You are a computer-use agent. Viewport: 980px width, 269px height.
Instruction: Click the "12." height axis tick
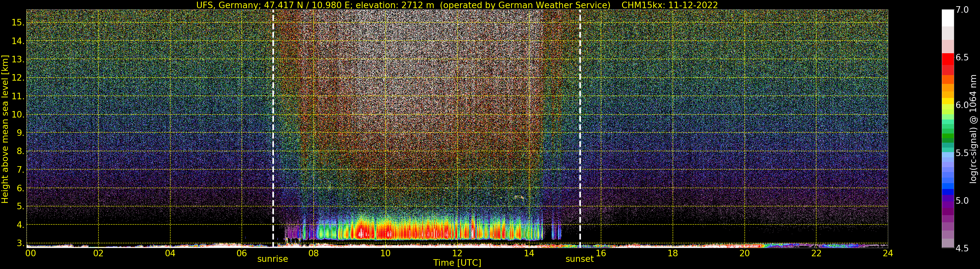[x=18, y=78]
